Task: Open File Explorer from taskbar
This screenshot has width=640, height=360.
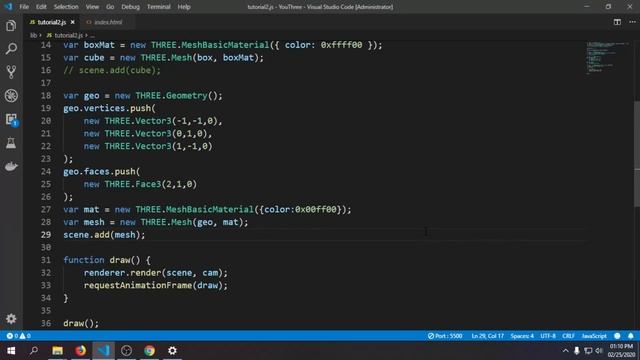Action: pos(58,351)
